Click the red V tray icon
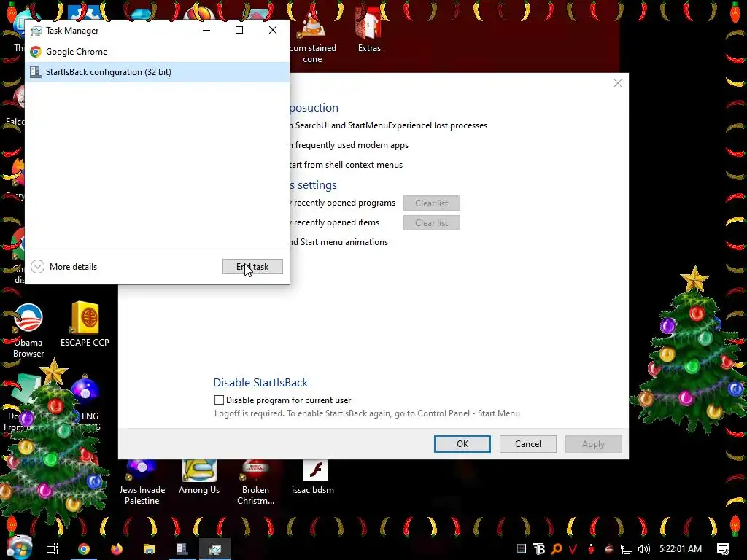Image resolution: width=747 pixels, height=560 pixels. coord(573,549)
